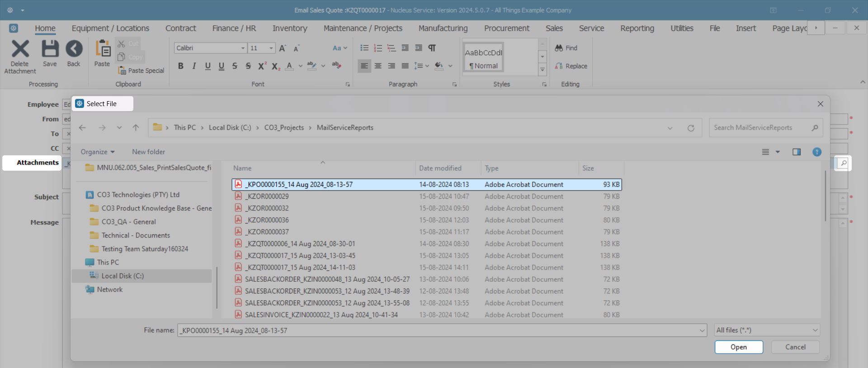This screenshot has width=868, height=368.
Task: Open the Change Case dropdown
Action: [340, 48]
